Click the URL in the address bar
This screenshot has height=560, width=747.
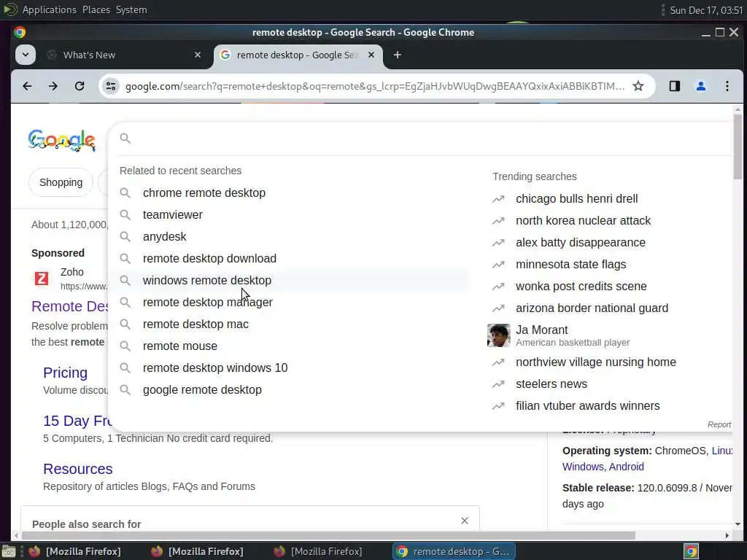point(375,86)
